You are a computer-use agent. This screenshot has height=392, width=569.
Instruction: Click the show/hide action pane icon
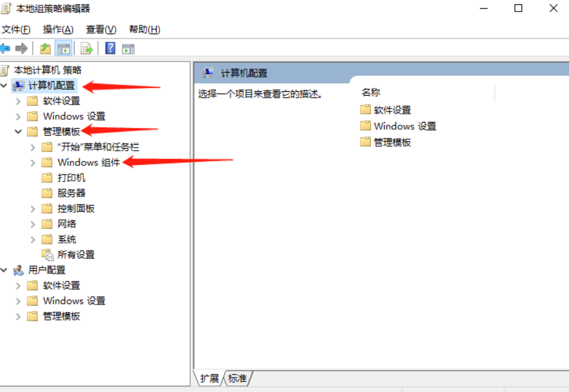(128, 49)
